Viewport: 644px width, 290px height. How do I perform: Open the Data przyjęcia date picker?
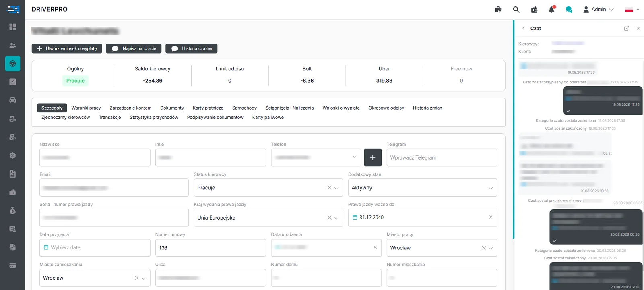pyautogui.click(x=95, y=248)
